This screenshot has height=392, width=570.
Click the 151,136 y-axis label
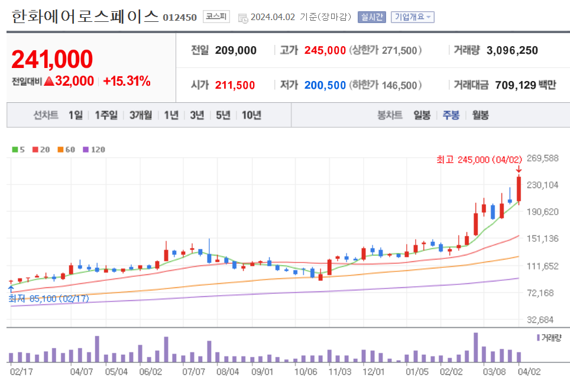tap(543, 238)
